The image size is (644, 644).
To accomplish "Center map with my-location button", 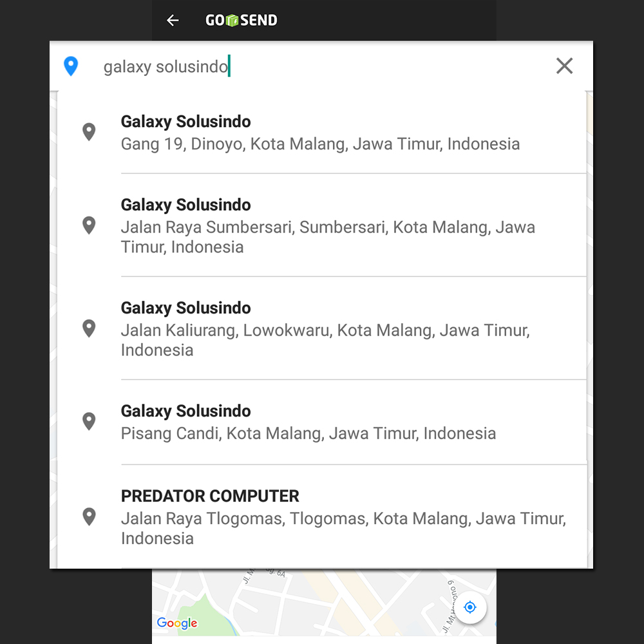I will point(470,607).
